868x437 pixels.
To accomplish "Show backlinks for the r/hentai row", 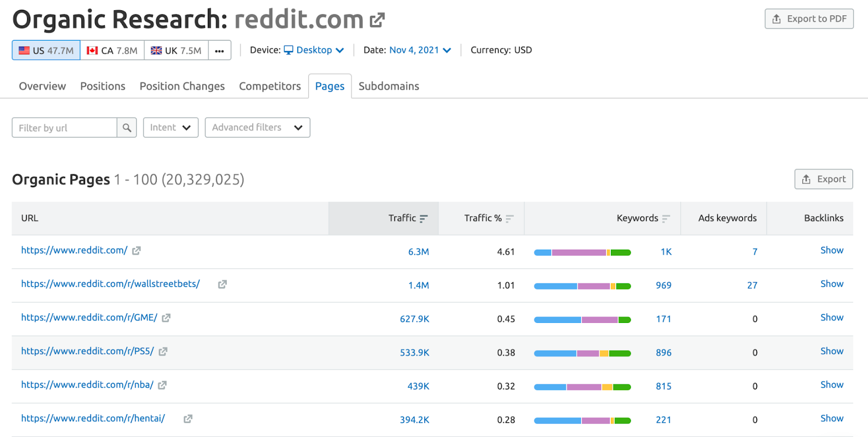I will pos(832,419).
